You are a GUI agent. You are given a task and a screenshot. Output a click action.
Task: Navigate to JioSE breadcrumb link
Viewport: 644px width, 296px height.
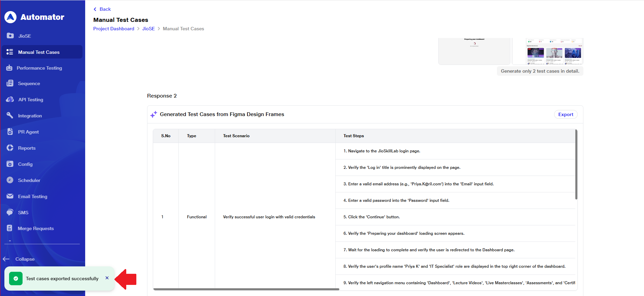tap(148, 29)
